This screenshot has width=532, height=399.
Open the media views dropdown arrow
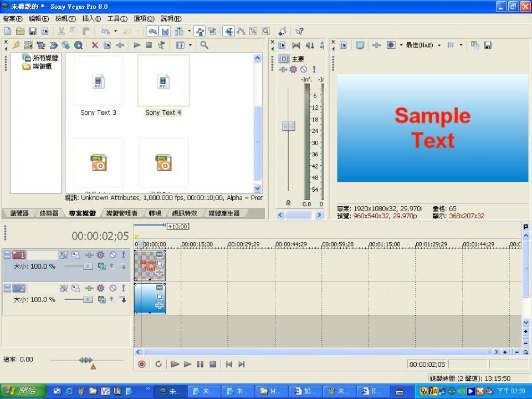point(190,45)
